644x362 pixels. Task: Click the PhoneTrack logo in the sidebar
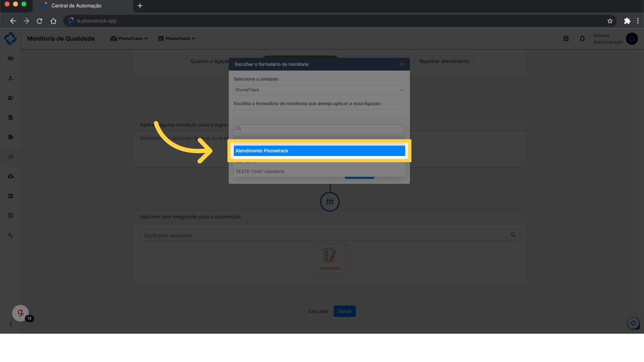click(10, 39)
